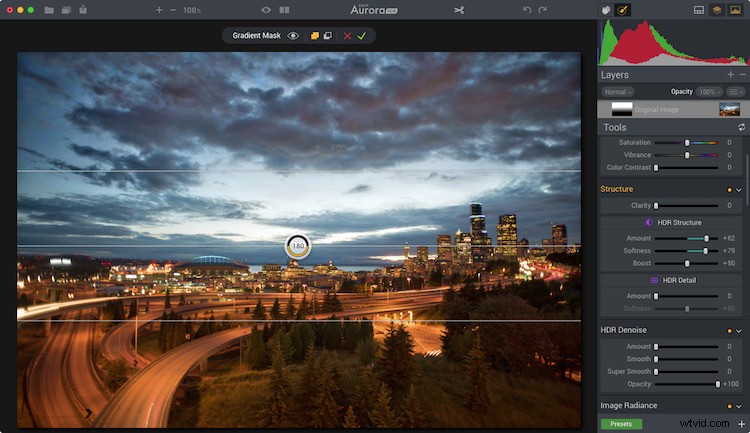This screenshot has width=750, height=433.
Task: Reset all tools with refresh icon
Action: point(741,127)
